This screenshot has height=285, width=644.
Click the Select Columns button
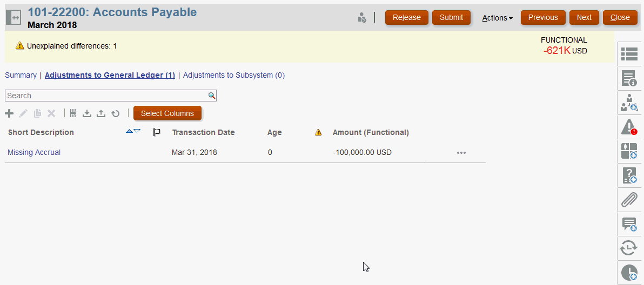167,113
